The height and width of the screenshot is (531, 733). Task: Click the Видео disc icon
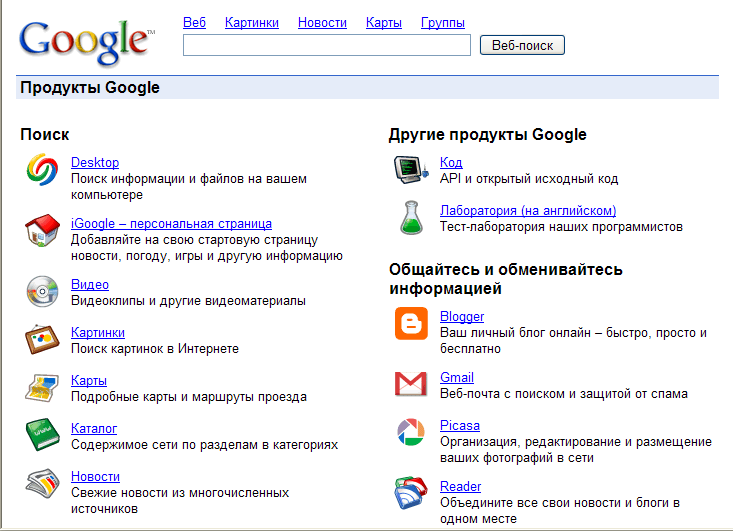point(42,291)
